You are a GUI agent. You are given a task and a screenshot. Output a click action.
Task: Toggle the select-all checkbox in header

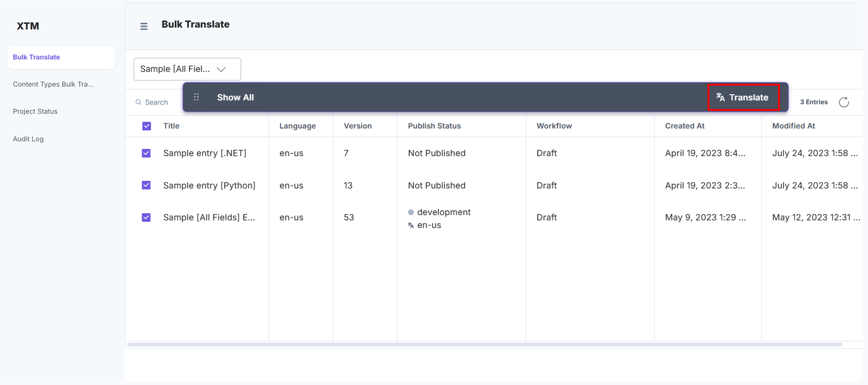[x=146, y=126]
